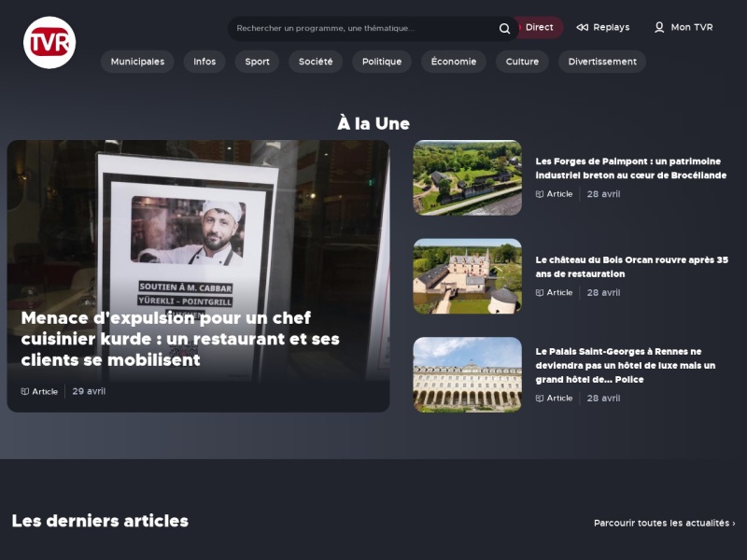
Task: Click the Mon TVR user icon
Action: 659,28
